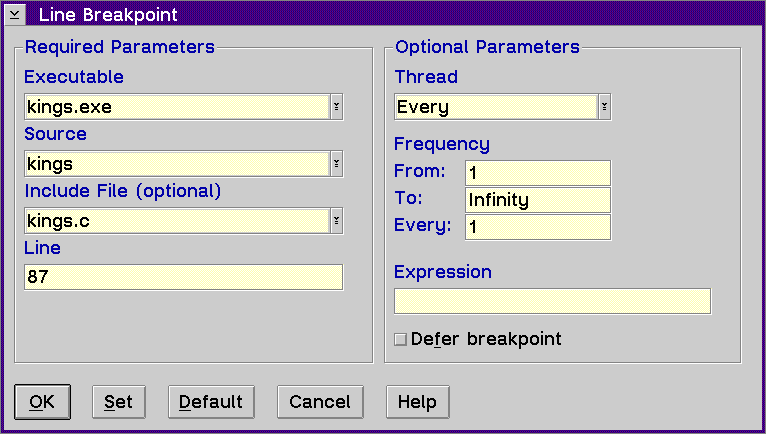
Task: Click the Default button
Action: (211, 402)
